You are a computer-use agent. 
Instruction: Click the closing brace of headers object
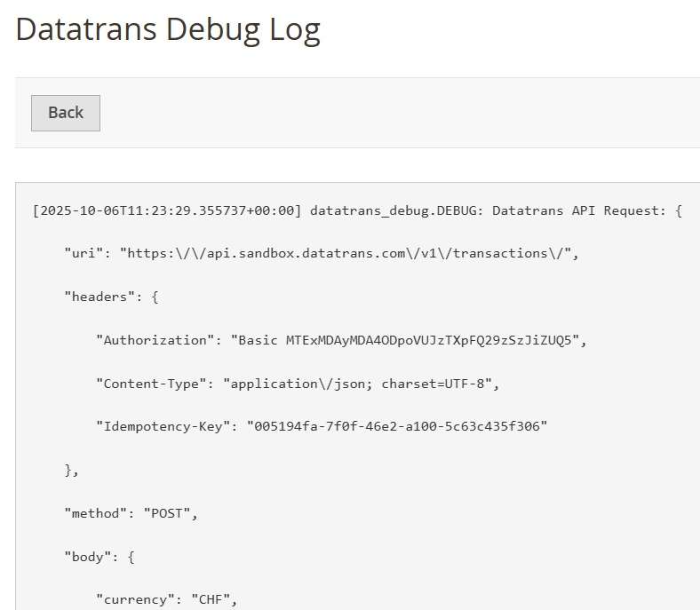[68, 471]
